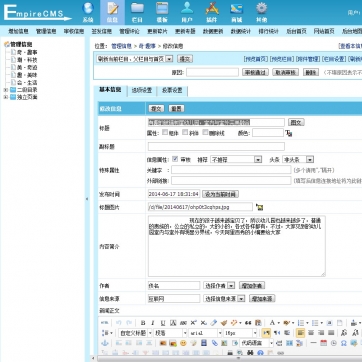Uncheck the 审核 checkbox
The height and width of the screenshot is (362, 362).
(x=175, y=159)
